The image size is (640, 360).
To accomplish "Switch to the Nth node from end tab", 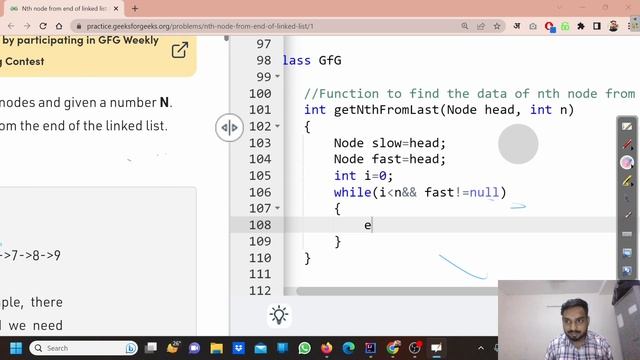I will click(x=63, y=9).
